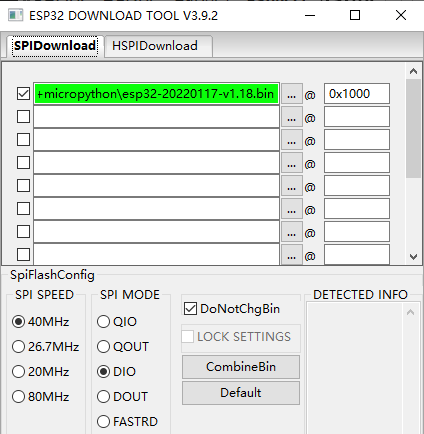This screenshot has height=434, width=424.
Task: Click file list scrollbar down arrow
Action: pyautogui.click(x=414, y=257)
